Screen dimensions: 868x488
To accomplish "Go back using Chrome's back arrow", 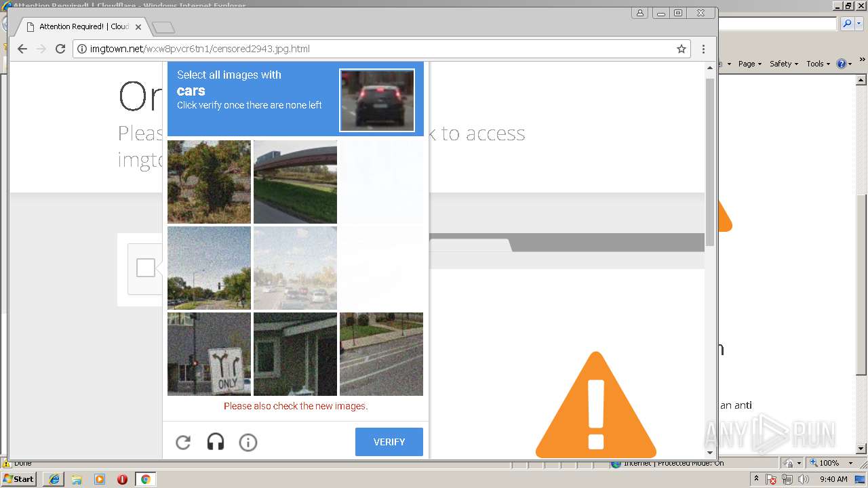I will click(22, 49).
